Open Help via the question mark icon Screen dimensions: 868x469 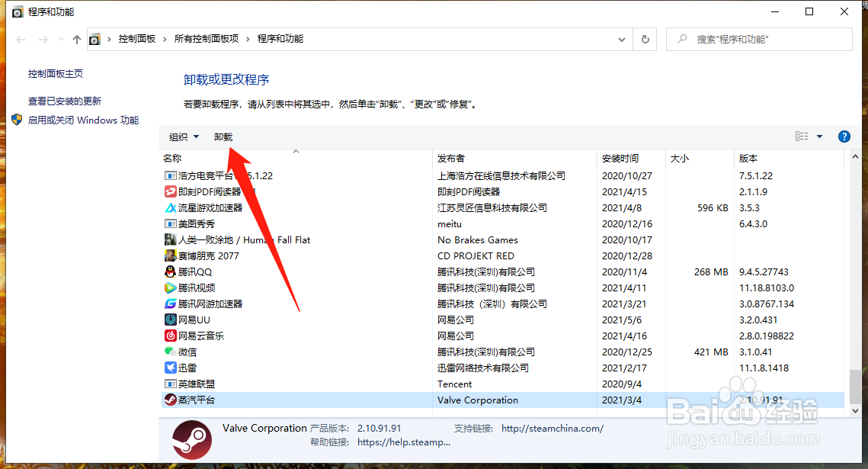tap(844, 137)
